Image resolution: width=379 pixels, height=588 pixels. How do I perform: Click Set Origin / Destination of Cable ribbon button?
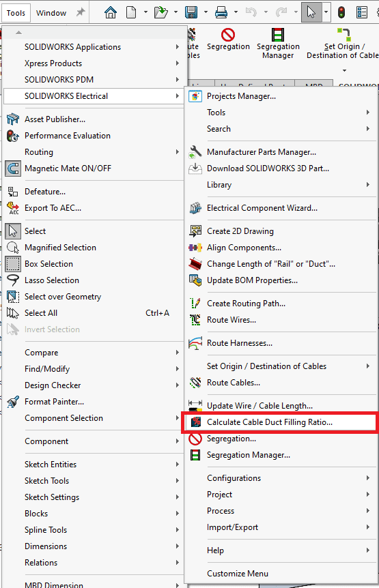pyautogui.click(x=342, y=44)
